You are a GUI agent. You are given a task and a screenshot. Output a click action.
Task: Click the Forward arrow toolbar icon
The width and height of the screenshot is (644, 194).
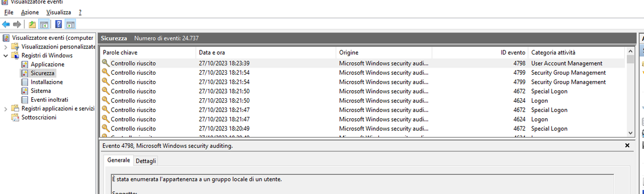(x=17, y=24)
